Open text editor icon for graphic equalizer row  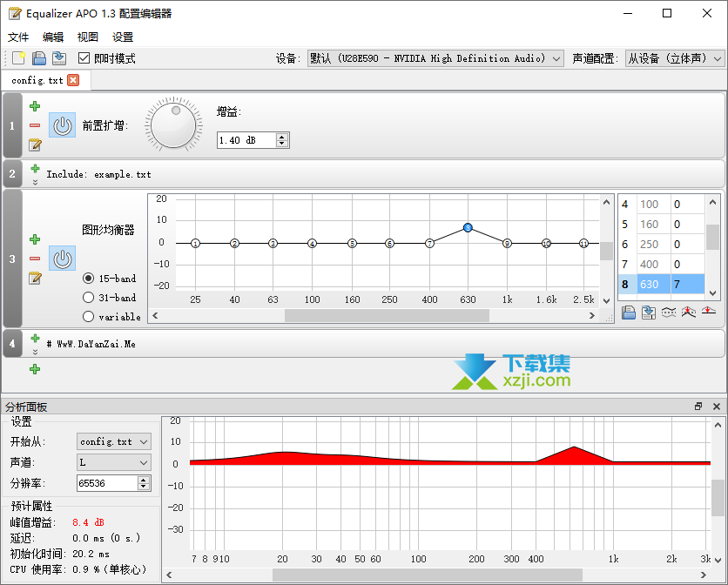point(35,279)
